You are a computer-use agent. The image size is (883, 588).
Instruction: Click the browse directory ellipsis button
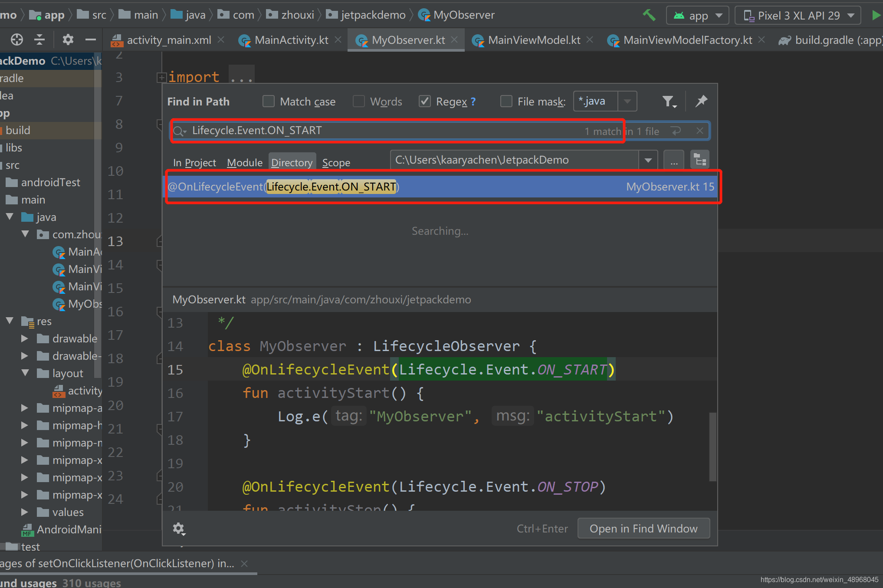click(673, 160)
